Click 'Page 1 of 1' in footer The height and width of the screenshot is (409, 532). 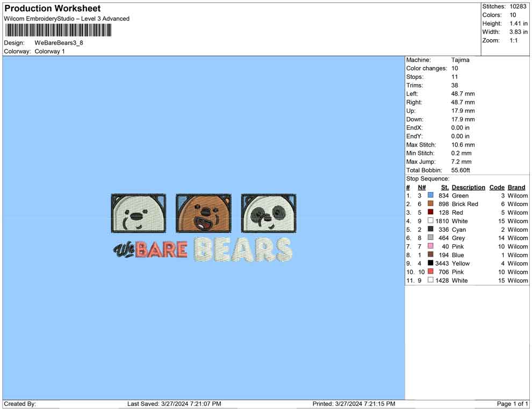tap(512, 404)
